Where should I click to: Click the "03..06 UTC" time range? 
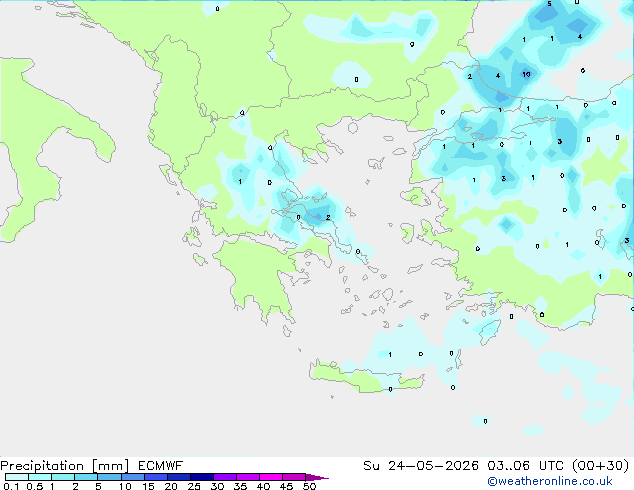[526, 466]
